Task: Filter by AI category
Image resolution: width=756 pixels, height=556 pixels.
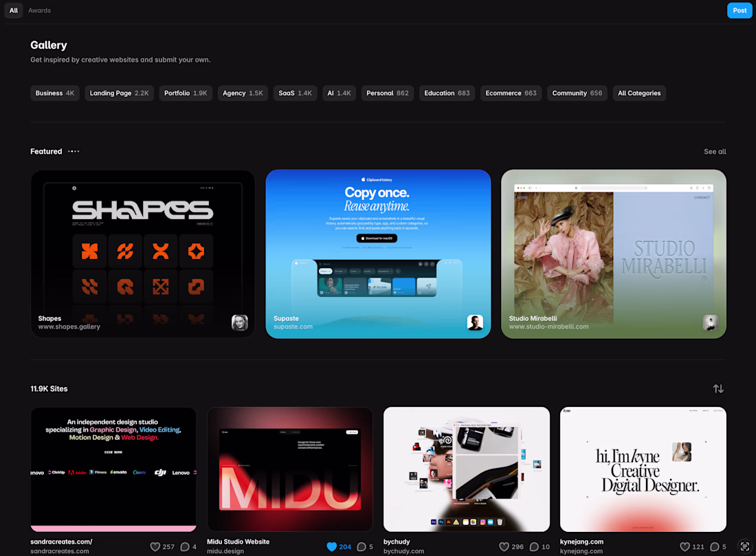Action: pos(339,93)
